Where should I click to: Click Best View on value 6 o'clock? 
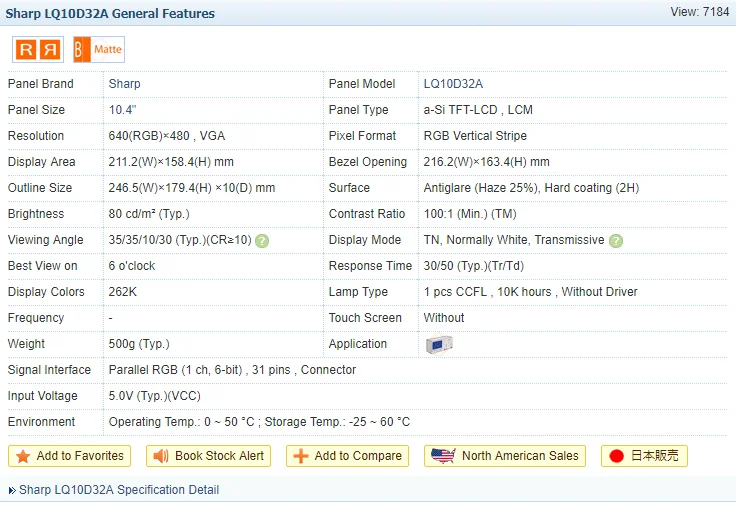point(132,266)
